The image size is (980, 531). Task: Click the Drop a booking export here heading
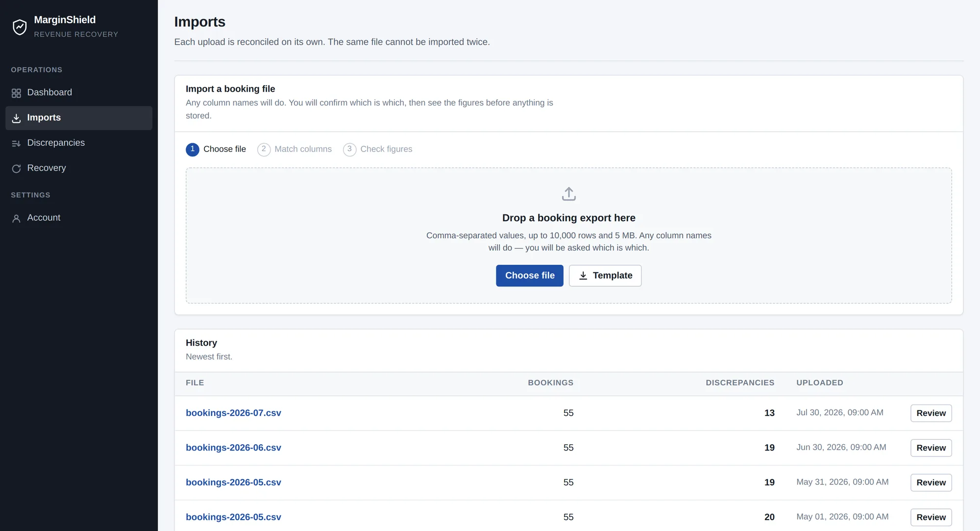(x=568, y=218)
